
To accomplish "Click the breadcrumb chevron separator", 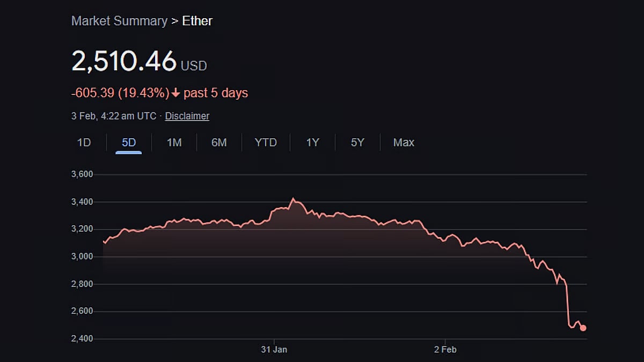I will [174, 21].
